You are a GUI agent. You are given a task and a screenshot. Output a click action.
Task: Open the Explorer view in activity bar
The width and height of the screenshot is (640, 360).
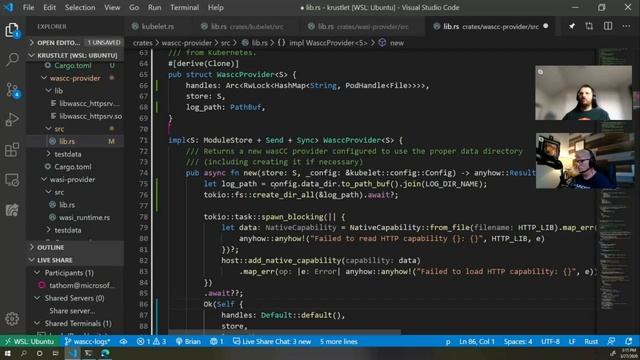click(12, 30)
